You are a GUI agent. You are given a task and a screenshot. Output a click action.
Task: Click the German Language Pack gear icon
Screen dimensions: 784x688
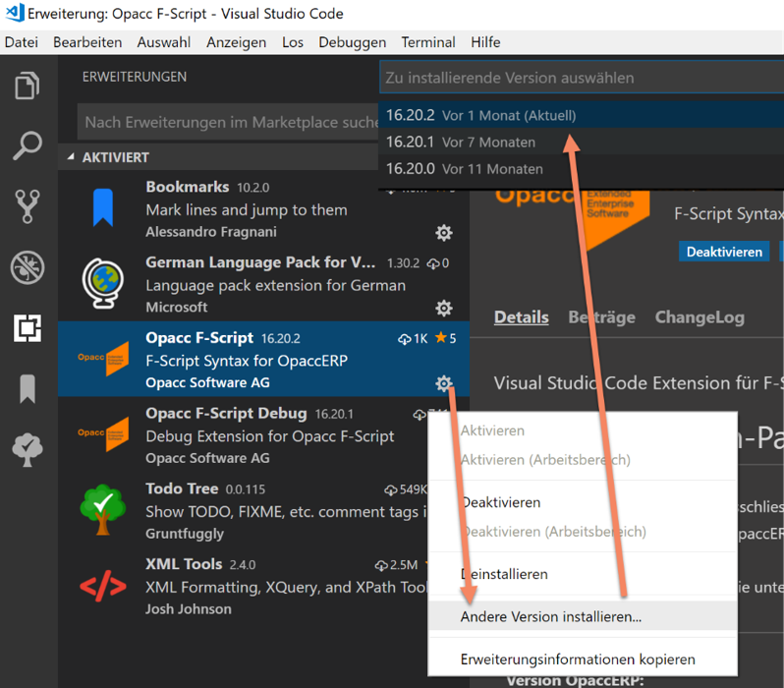click(443, 309)
